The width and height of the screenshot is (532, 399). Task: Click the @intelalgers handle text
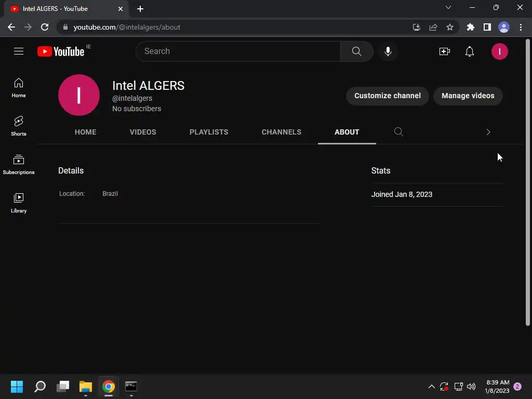click(x=132, y=98)
